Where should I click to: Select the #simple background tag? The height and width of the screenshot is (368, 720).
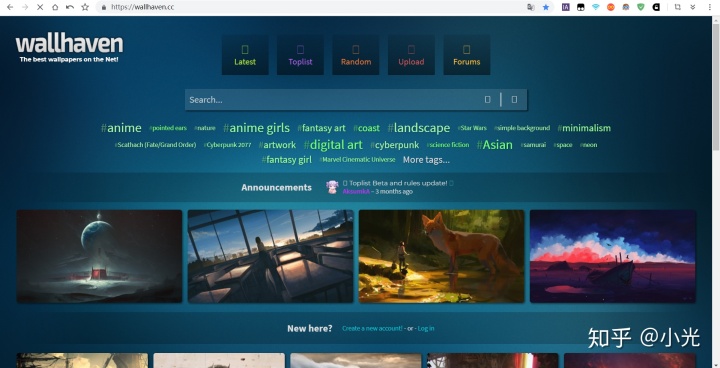point(522,128)
